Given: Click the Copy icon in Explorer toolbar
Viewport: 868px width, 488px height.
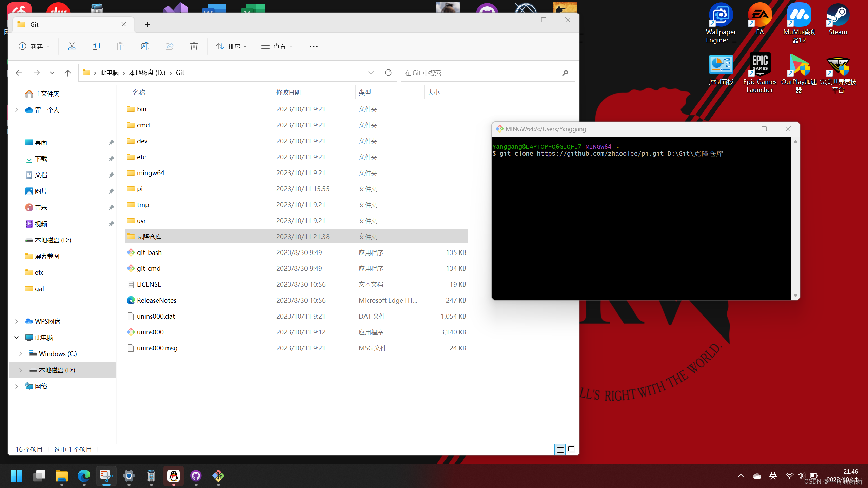Looking at the screenshot, I should 96,46.
